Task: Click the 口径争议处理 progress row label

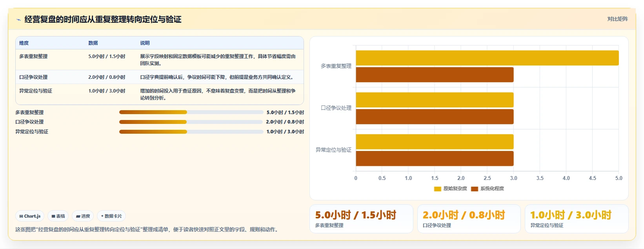Action: pos(29,122)
